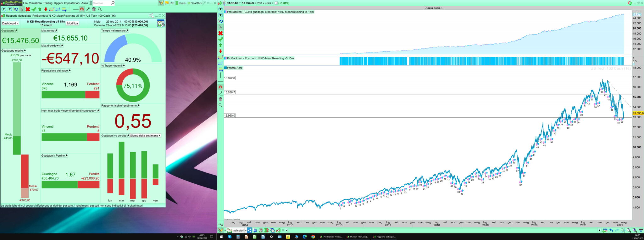This screenshot has height=240, width=644.
Task: Toggle magnet mode in chart sidebar
Action: pos(220,87)
